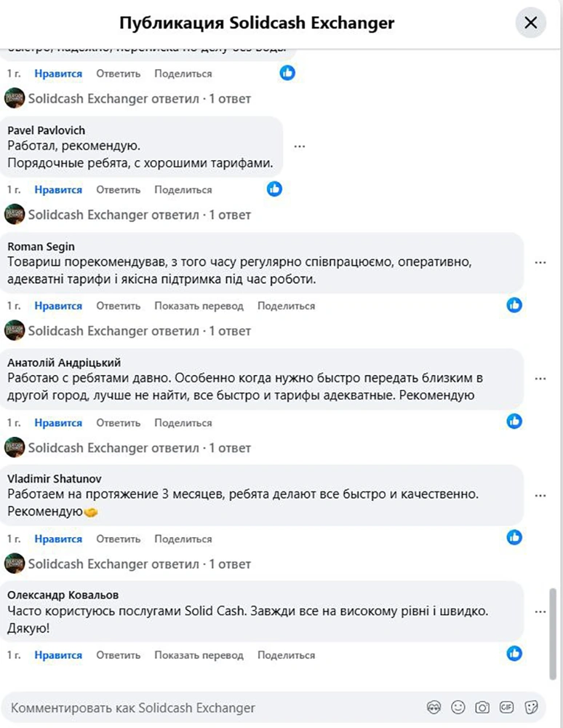Open the emoji picker in comment box

coord(458,707)
